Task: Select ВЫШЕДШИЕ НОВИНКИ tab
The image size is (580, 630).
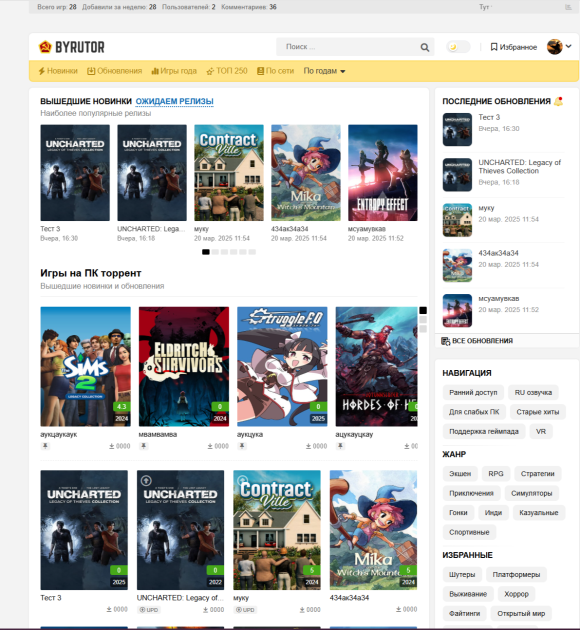Action: [86, 101]
